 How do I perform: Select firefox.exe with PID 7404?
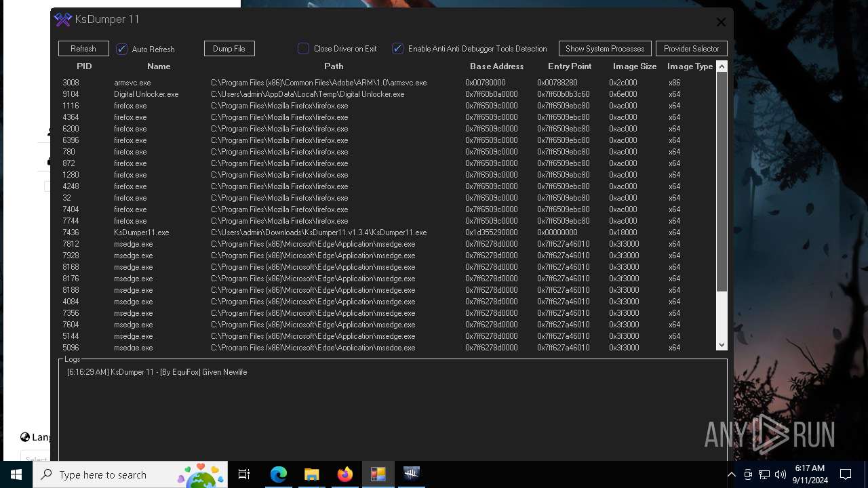tap(387, 209)
